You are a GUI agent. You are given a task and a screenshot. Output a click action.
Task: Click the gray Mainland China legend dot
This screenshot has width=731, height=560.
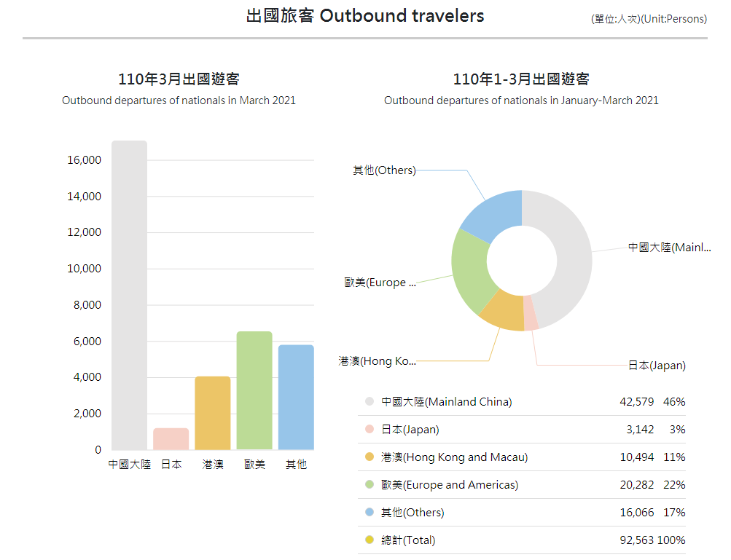pos(369,401)
